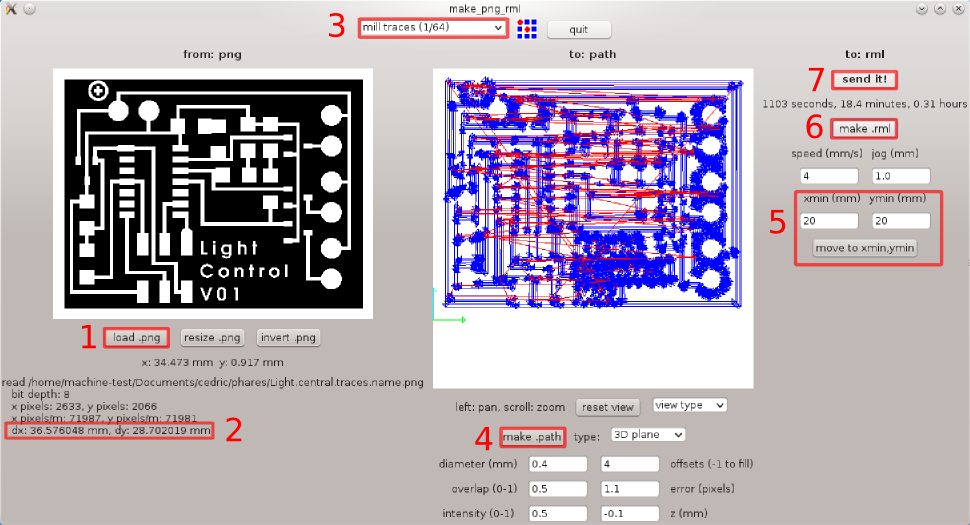
Task: Reset the path view
Action: click(x=609, y=407)
